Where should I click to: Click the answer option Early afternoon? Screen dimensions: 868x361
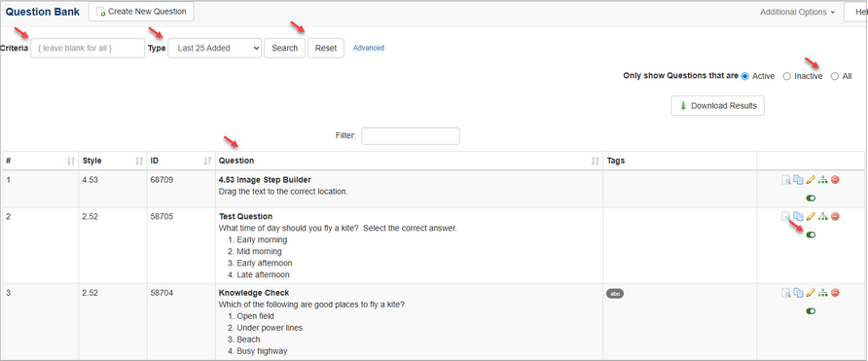[x=265, y=263]
